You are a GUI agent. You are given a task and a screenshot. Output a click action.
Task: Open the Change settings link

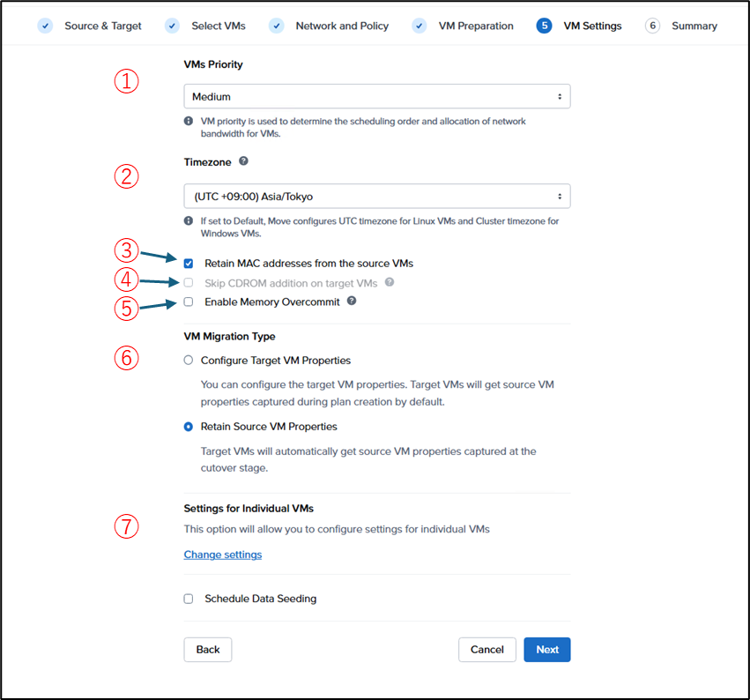[222, 555]
